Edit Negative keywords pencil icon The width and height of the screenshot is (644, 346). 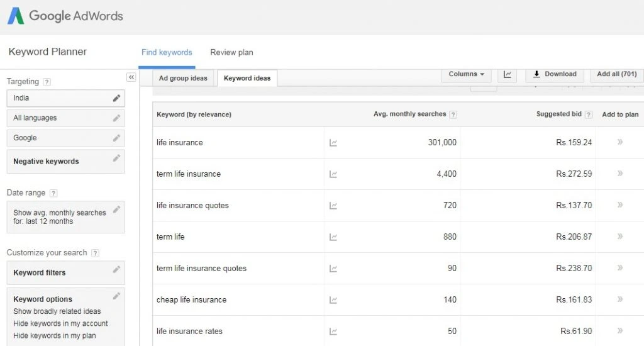[116, 158]
